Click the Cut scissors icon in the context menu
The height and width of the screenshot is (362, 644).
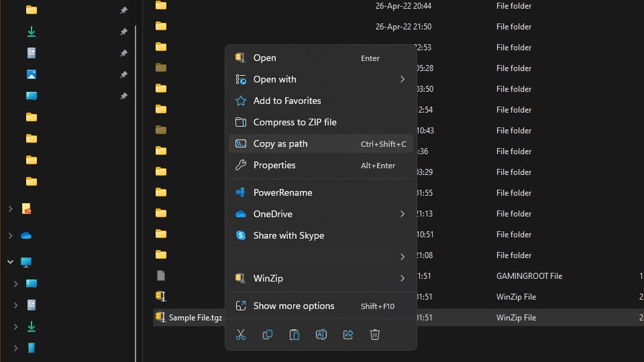point(241,335)
